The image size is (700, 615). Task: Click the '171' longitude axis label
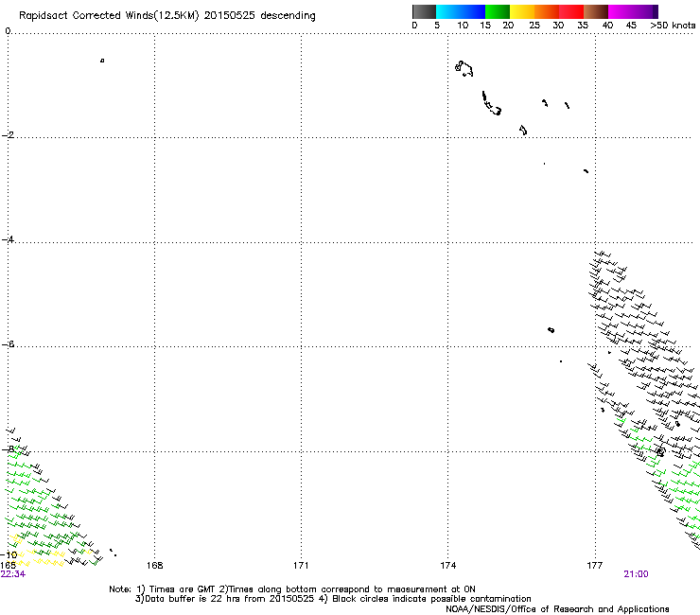tap(301, 566)
